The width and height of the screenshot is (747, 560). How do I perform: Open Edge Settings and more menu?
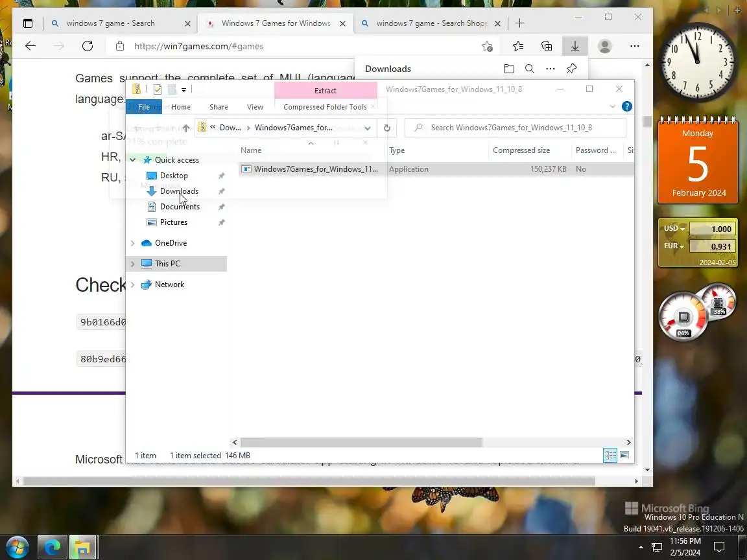pos(635,46)
